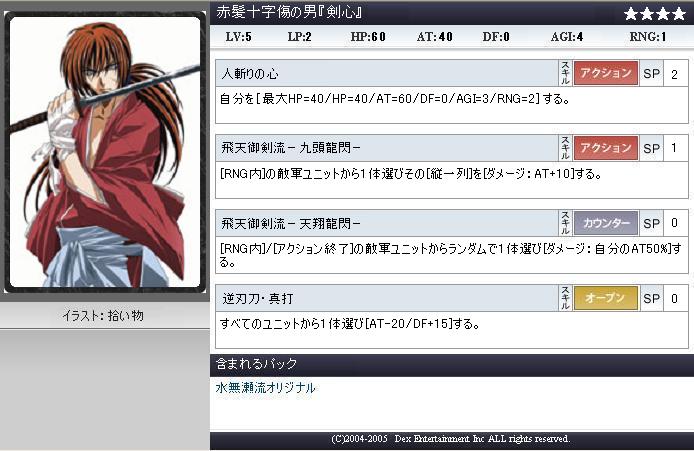
Task: Click the purple カウンター skill badge
Action: click(x=605, y=223)
